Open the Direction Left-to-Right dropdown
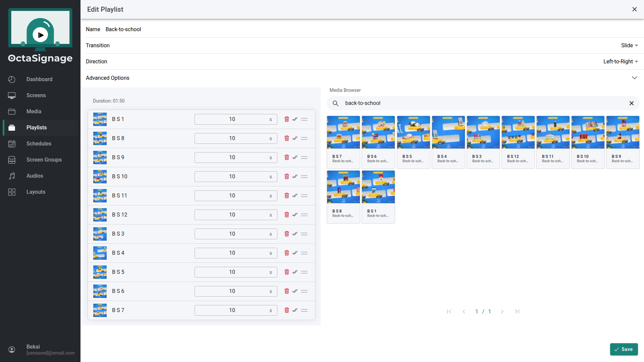 coord(620,61)
